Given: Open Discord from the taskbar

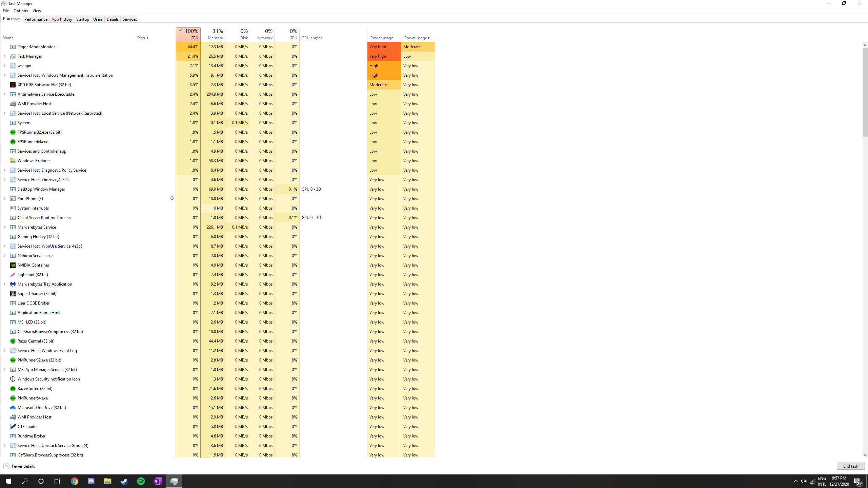Looking at the screenshot, I should tap(91, 481).
